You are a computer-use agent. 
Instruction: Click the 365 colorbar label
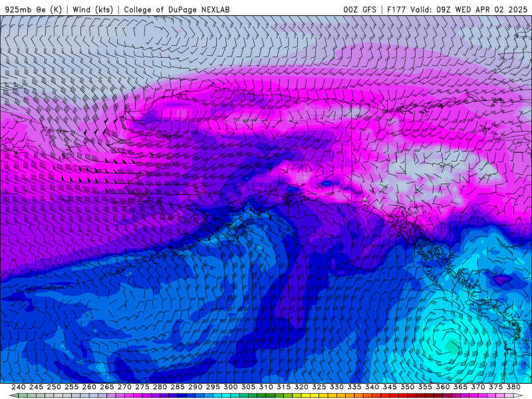click(460, 387)
